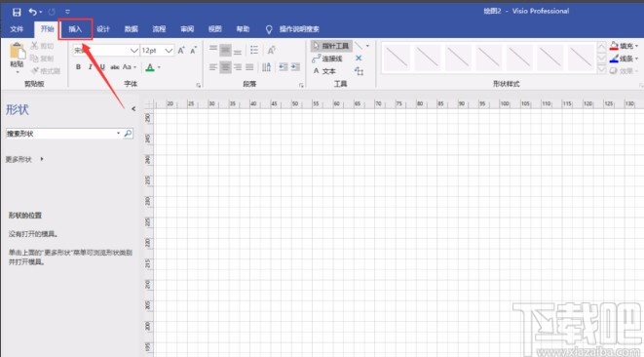Switch to the 插入 (Insert) tab

pos(75,29)
